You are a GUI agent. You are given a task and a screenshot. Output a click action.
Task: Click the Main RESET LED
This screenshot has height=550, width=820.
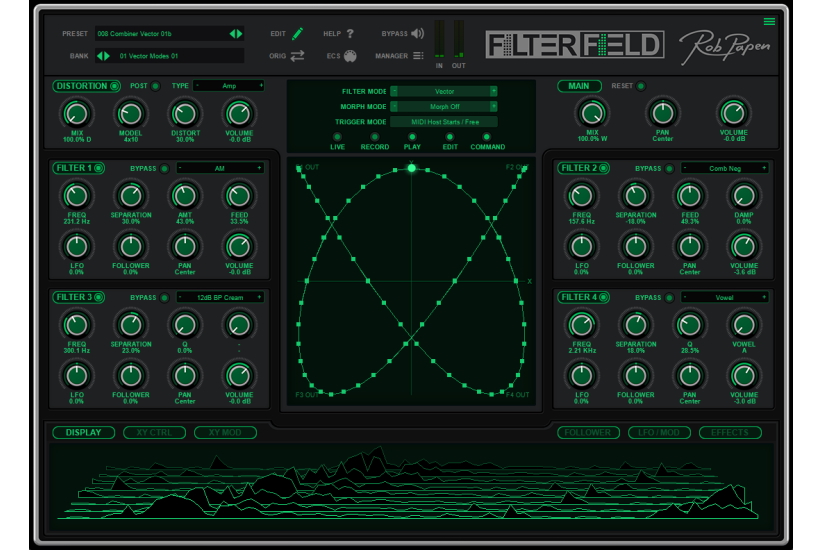[x=641, y=86]
